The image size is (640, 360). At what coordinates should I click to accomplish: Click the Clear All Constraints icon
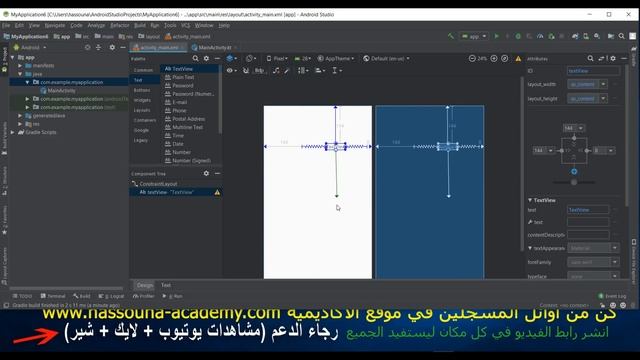[x=276, y=70]
